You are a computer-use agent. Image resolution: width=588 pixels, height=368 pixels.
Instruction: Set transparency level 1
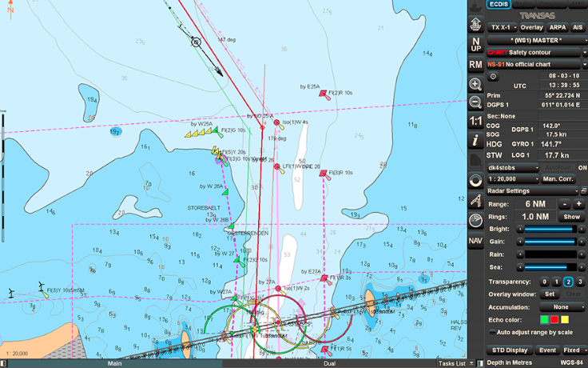[x=556, y=282]
